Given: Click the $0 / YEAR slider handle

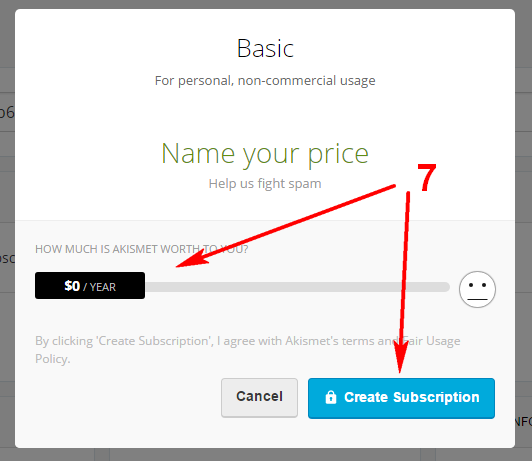Looking at the screenshot, I should [x=90, y=285].
